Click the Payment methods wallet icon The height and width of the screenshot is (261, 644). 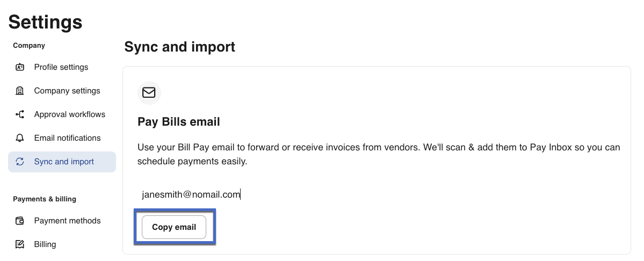20,221
